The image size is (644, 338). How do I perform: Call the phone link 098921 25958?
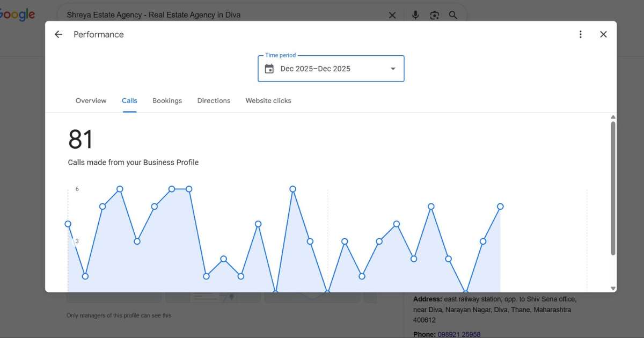459,334
